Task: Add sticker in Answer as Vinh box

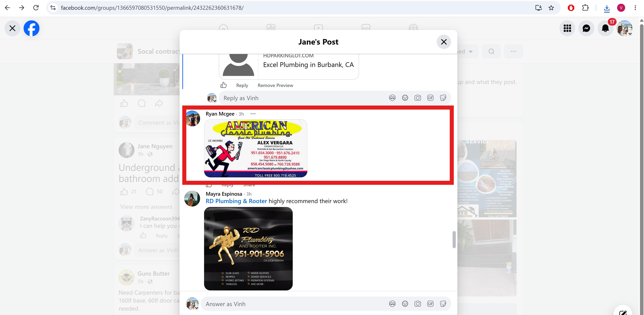Action: tap(443, 304)
